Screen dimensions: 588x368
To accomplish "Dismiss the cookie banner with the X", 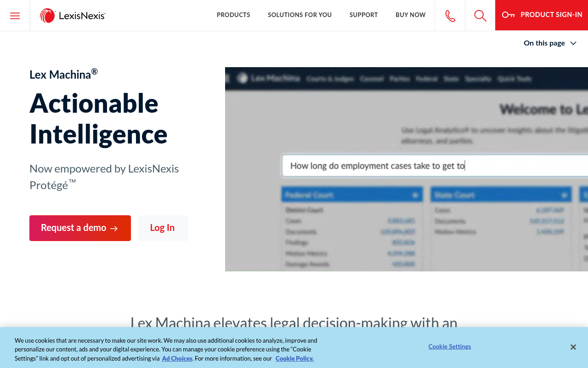I will [573, 346].
